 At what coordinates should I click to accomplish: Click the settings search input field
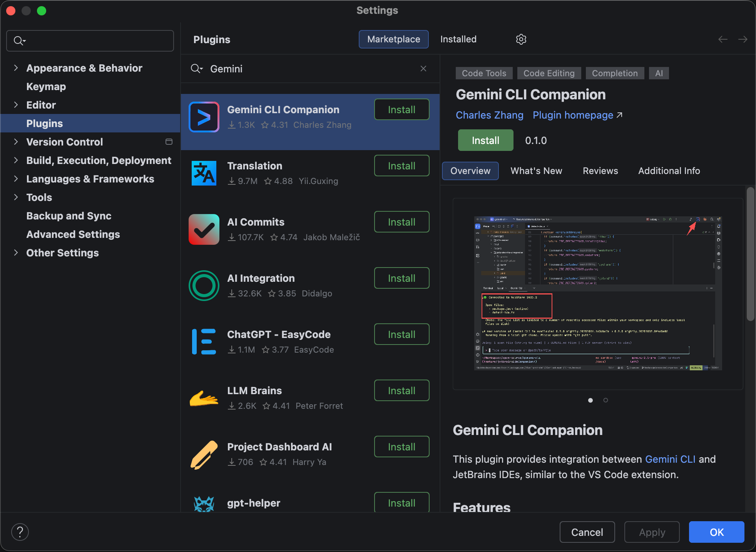coord(96,41)
